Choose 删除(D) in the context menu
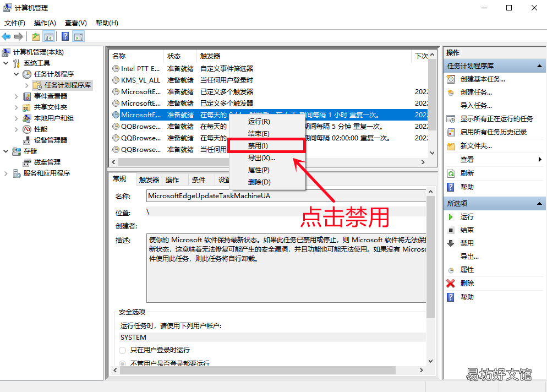Image resolution: width=547 pixels, height=392 pixels. tap(266, 182)
